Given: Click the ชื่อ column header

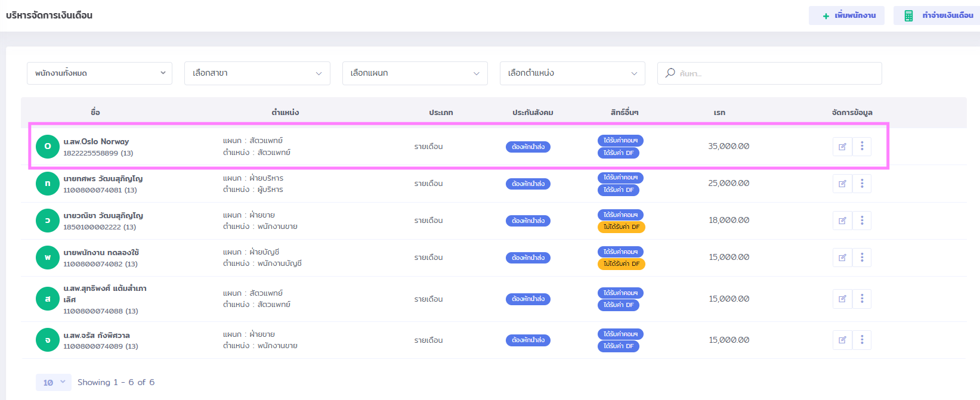Looking at the screenshot, I should coord(95,113).
